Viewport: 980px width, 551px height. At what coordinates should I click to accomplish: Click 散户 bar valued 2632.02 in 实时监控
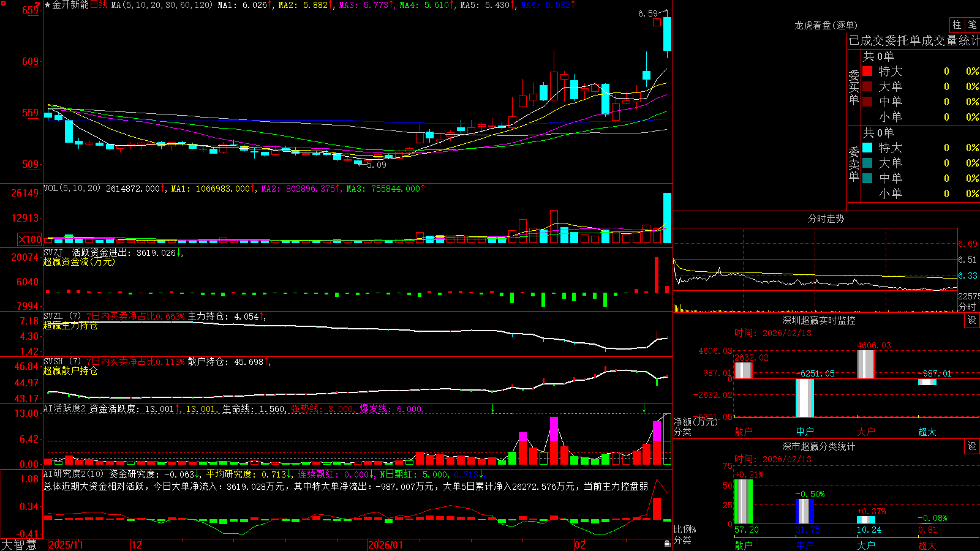[743, 370]
